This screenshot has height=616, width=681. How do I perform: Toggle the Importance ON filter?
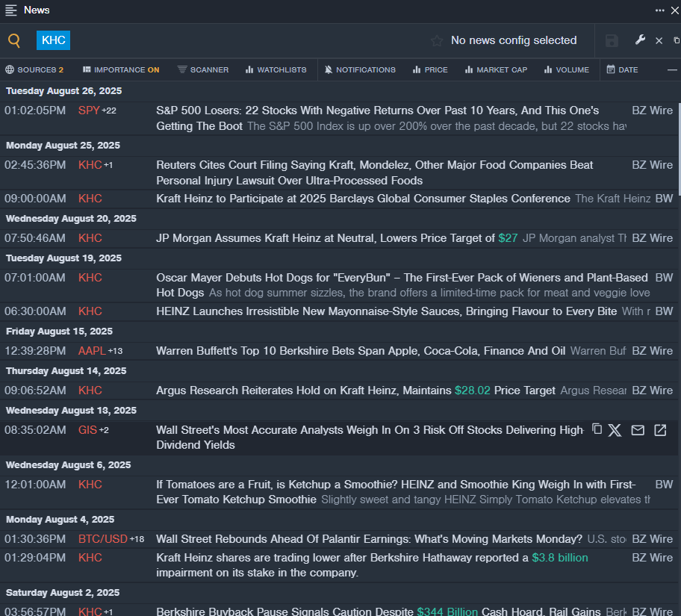point(121,70)
